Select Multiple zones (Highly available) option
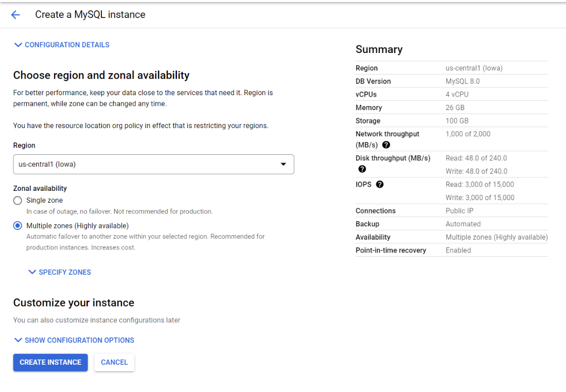Viewport: 566px width, 392px height. [x=17, y=226]
